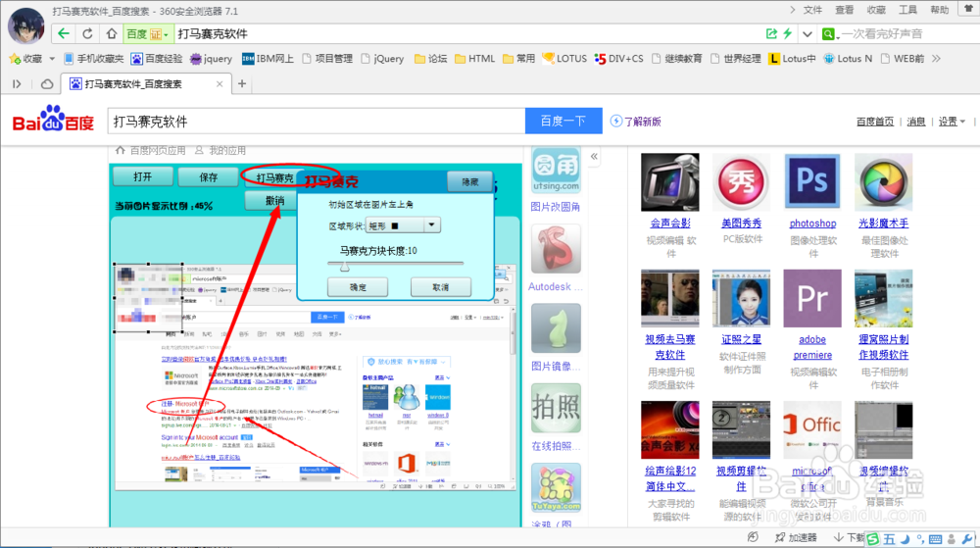Open the 美图秀秀 link
This screenshot has width=980, height=548.
pyautogui.click(x=741, y=224)
